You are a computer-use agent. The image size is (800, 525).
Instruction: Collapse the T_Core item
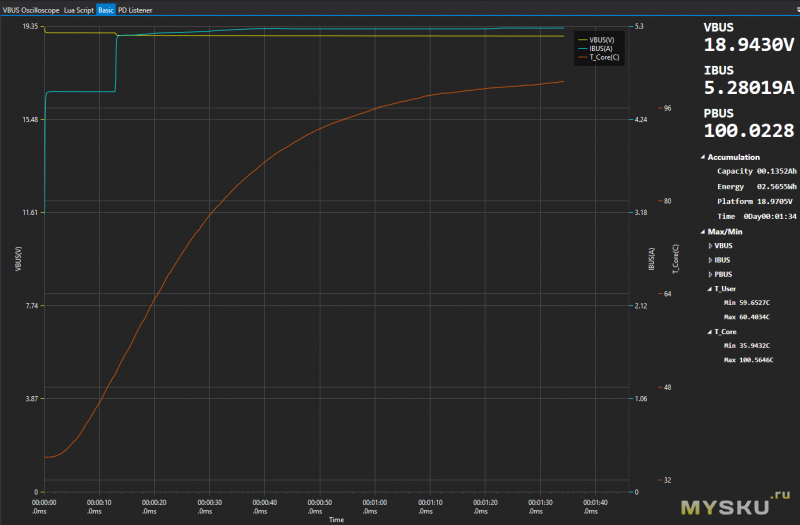710,332
